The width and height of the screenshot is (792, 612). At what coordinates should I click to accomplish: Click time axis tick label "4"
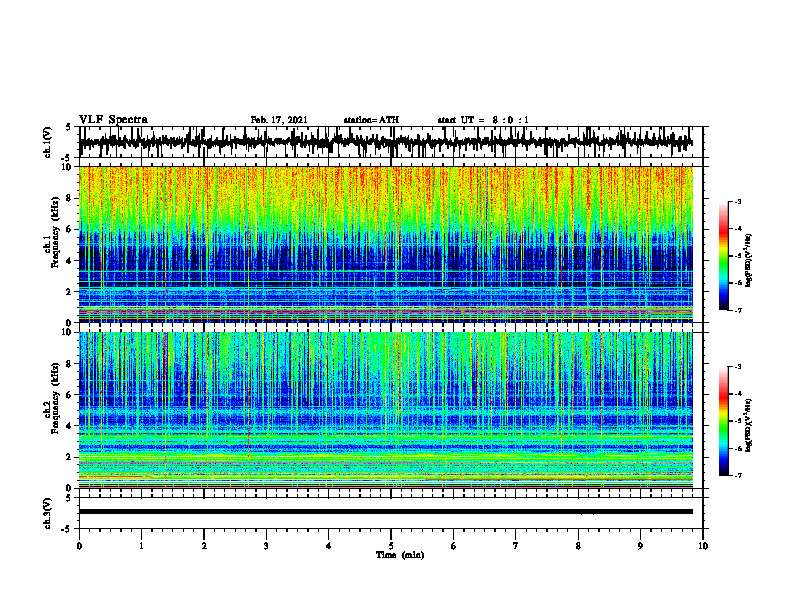coord(329,546)
